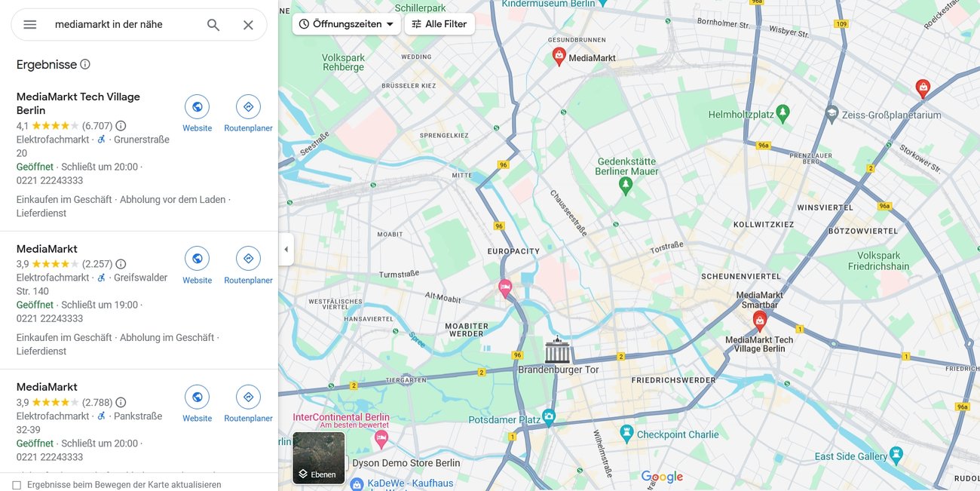
Task: Open the Öffnungszeiten dropdown filter
Action: pyautogui.click(x=347, y=24)
